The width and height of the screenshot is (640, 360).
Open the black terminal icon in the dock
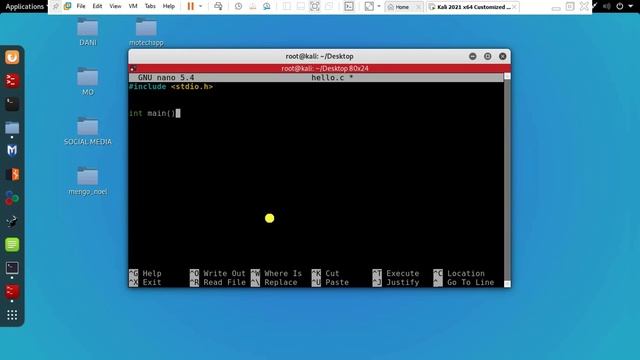coord(12,104)
